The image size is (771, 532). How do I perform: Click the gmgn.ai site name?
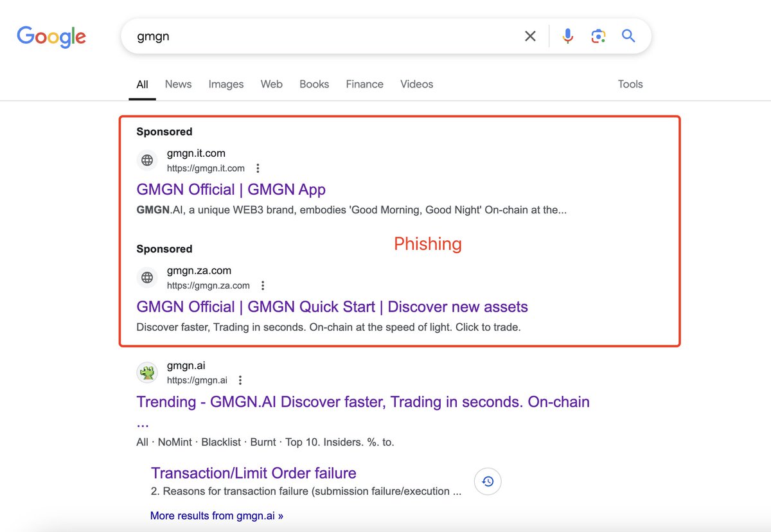(x=186, y=366)
